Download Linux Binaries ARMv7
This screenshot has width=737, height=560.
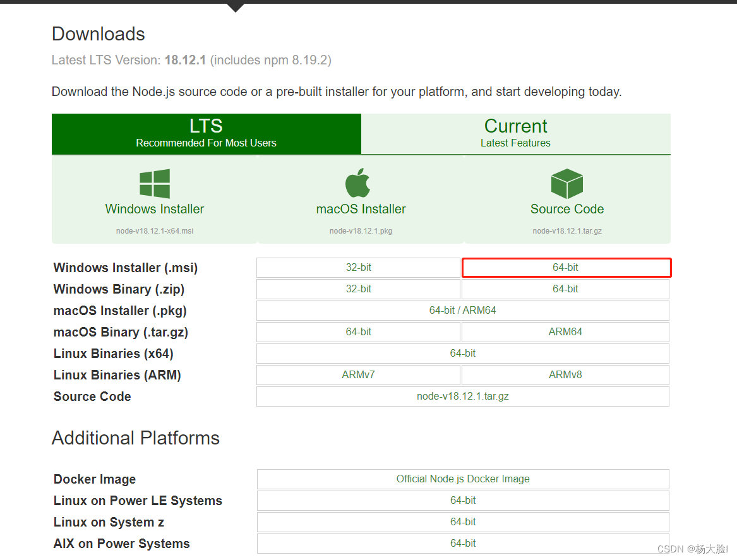coord(358,375)
